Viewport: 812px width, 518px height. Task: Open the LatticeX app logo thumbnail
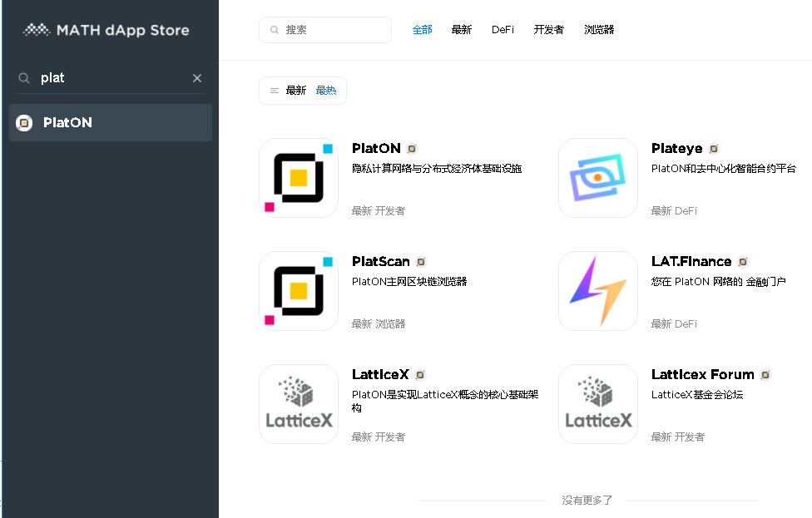299,403
